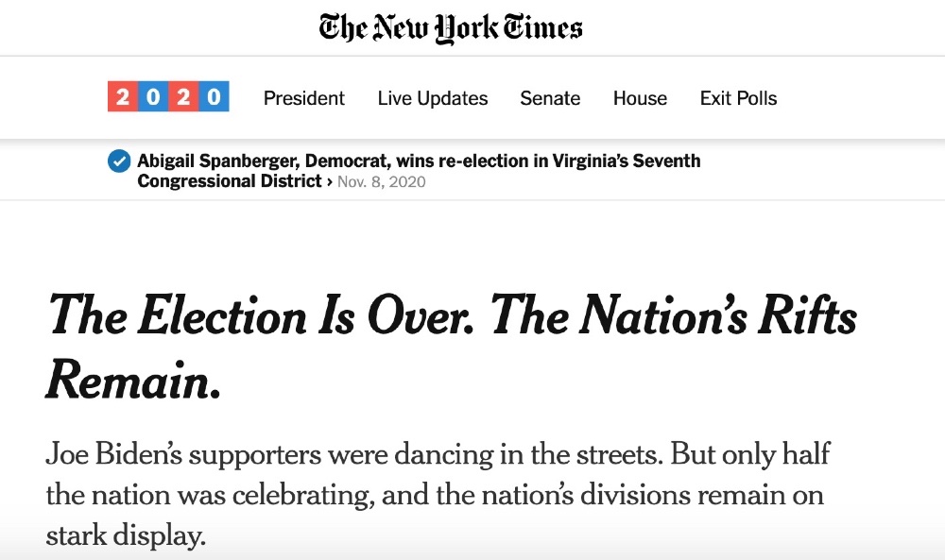The image size is (945, 560).
Task: Click Virginia's Seventh in the alert banner
Action: [627, 161]
